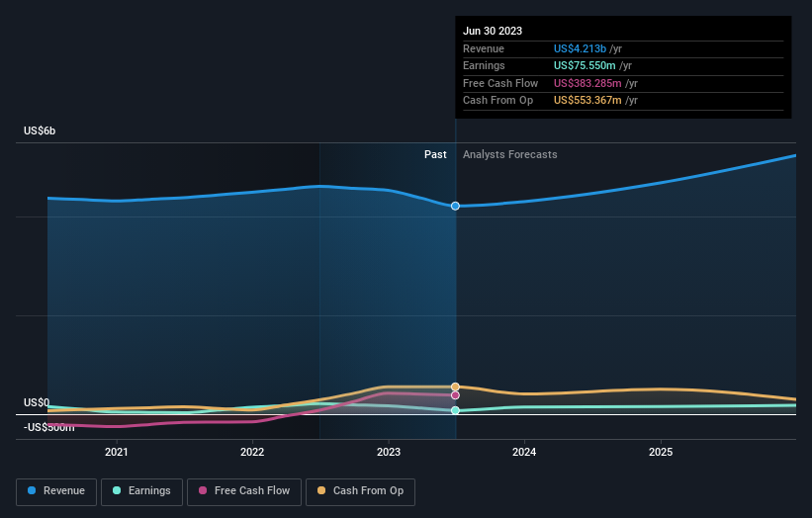The width and height of the screenshot is (812, 518).
Task: Click the 2022 x-axis year label
Action: 252,453
